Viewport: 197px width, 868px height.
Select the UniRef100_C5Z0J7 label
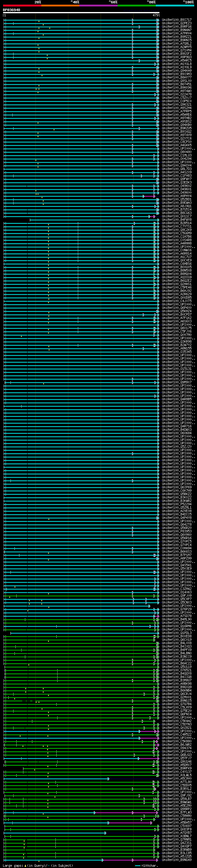tap(177, 98)
